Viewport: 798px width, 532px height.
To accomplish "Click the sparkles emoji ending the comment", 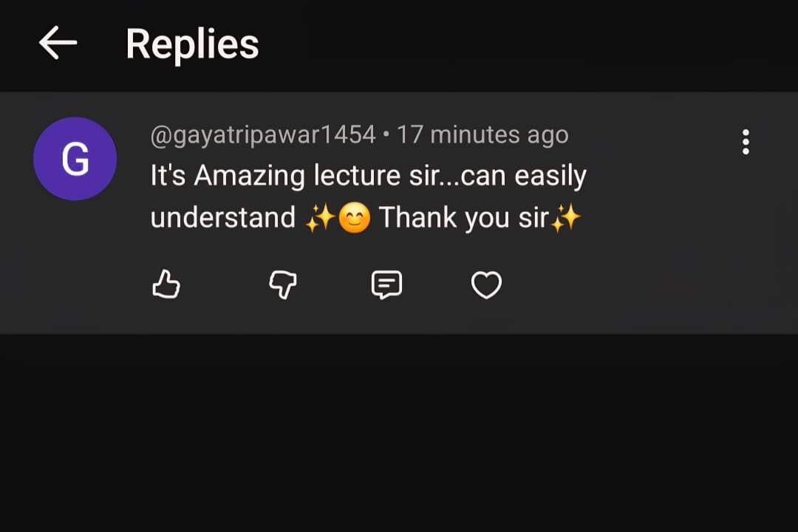I will (x=566, y=219).
